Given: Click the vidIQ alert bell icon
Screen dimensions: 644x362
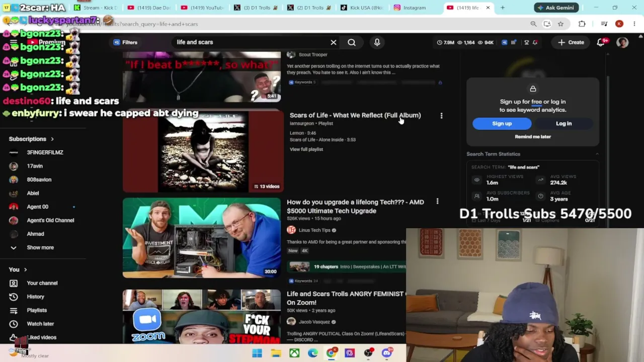Looking at the screenshot, I should [x=535, y=42].
